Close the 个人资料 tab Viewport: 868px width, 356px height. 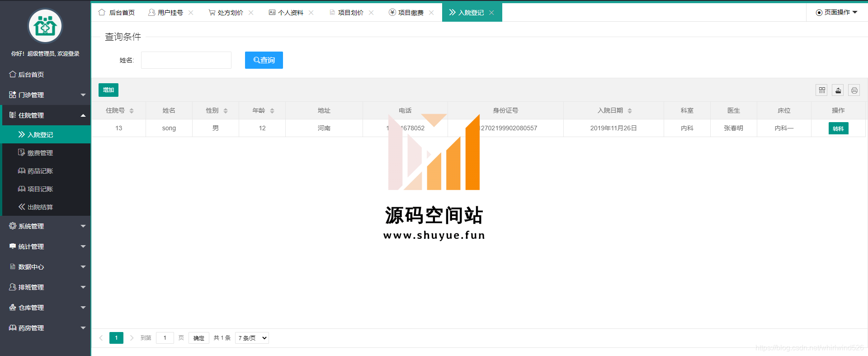tap(311, 13)
